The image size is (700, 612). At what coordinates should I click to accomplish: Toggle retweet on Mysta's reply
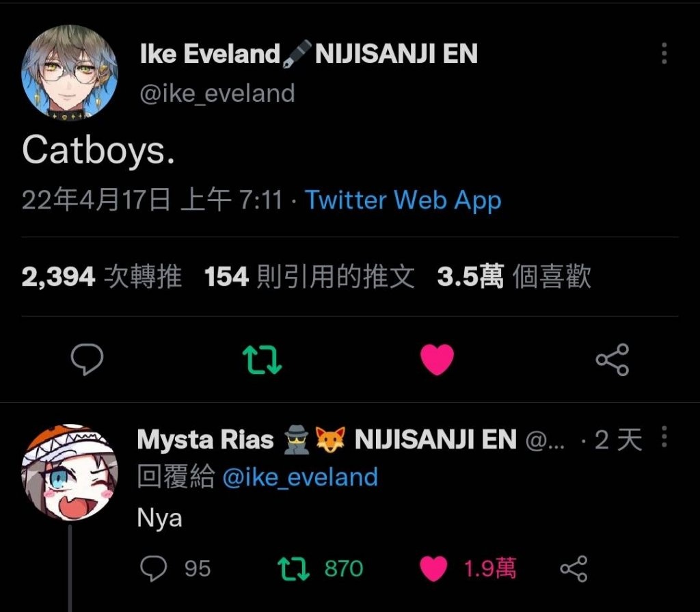pos(293,569)
